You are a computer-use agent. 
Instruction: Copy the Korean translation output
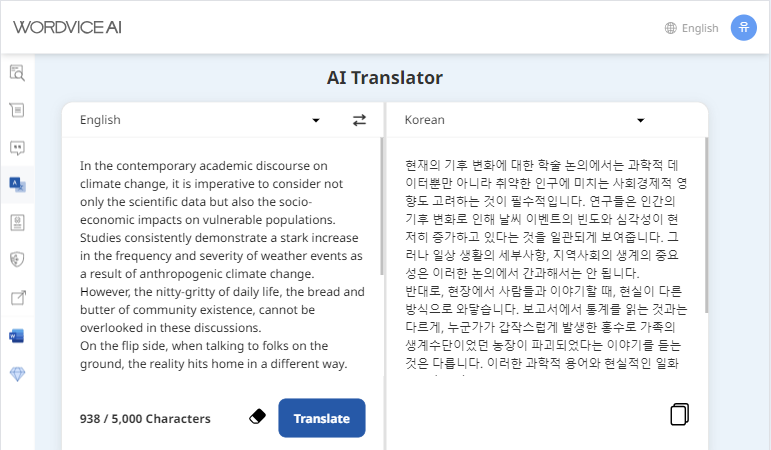click(x=680, y=414)
